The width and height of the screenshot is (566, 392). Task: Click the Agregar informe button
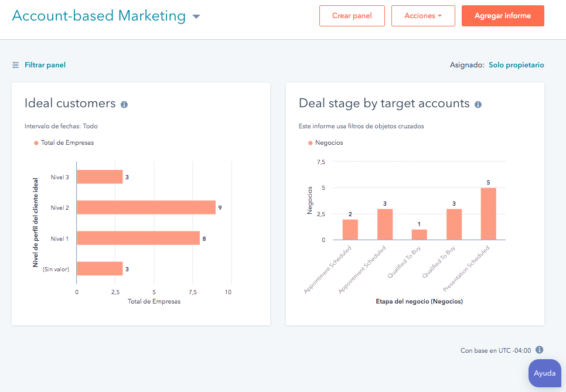pos(503,16)
